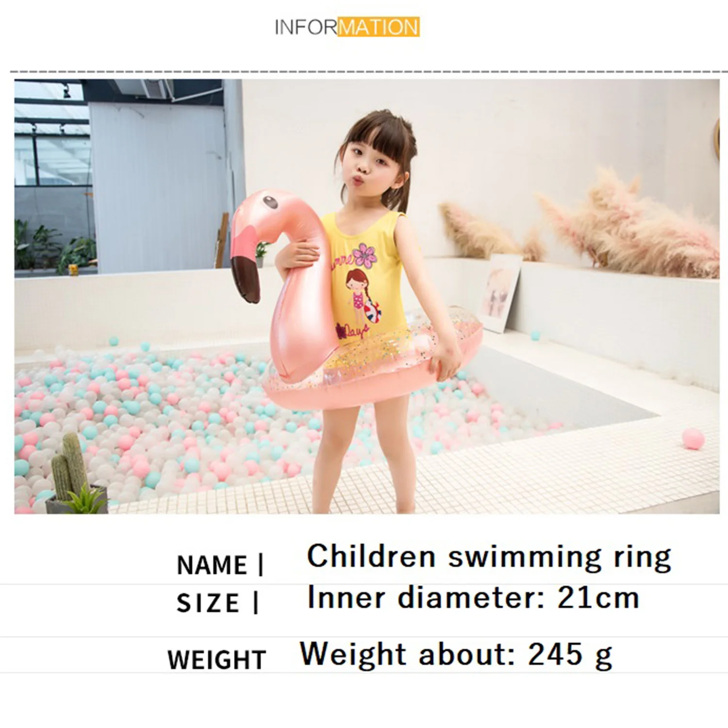Click the SIZE label
Viewport: 728px width, 728px height.
pos(217,603)
